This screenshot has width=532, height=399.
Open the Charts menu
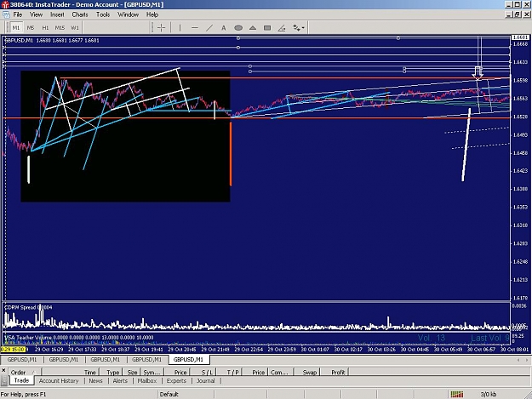(80, 14)
